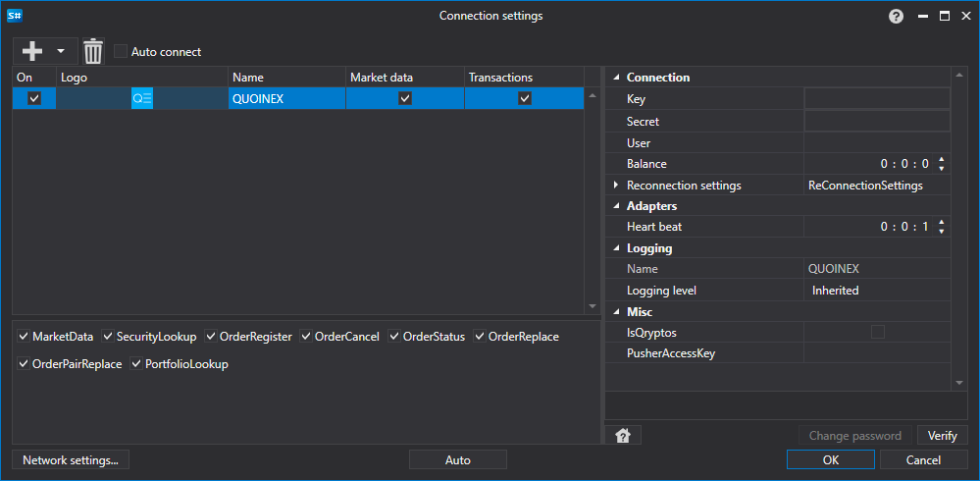
Task: Collapse the Misc property group
Action: (x=616, y=311)
